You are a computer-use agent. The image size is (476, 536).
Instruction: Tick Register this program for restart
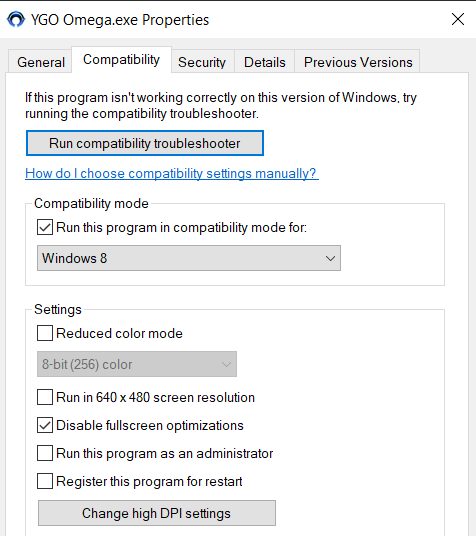[45, 481]
